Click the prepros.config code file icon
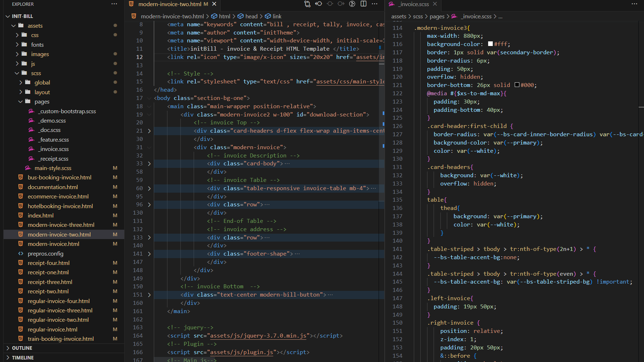Image resolution: width=644 pixels, height=362 pixels. 21,253
